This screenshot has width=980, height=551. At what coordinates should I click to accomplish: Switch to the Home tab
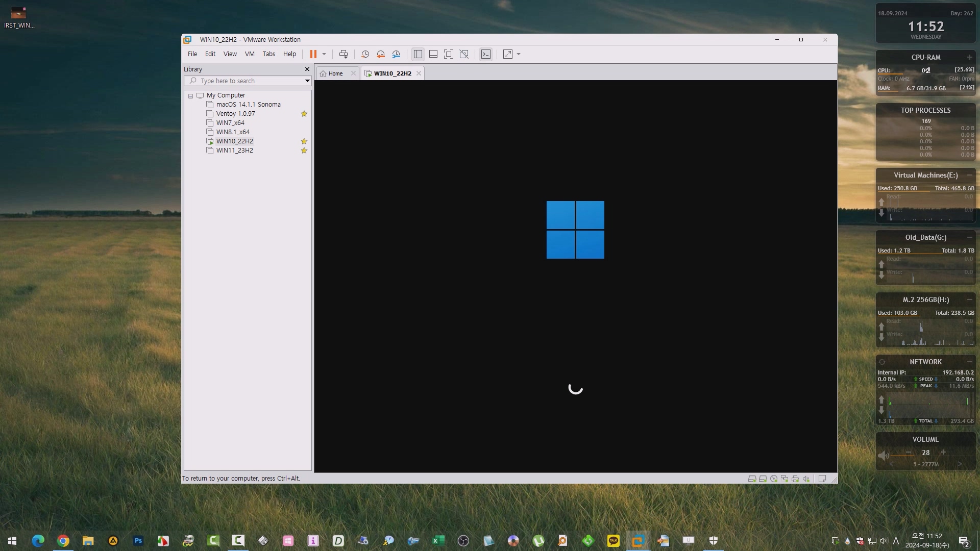(x=335, y=73)
